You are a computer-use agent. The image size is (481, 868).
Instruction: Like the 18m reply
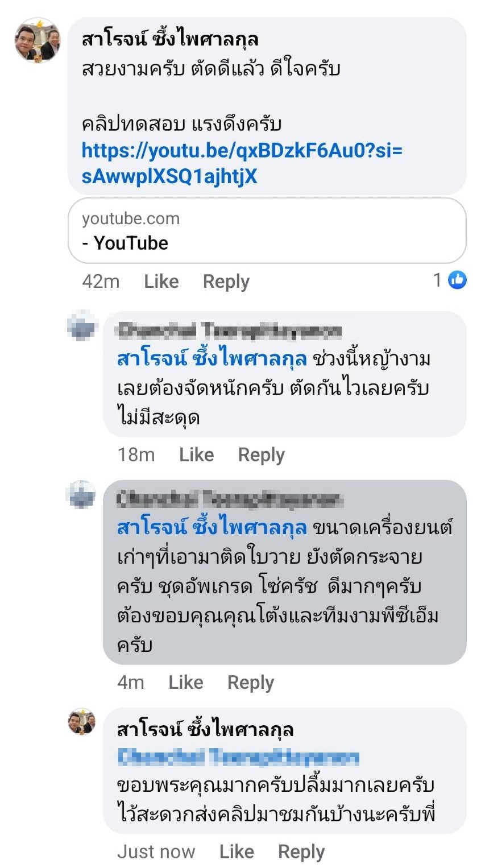click(196, 455)
